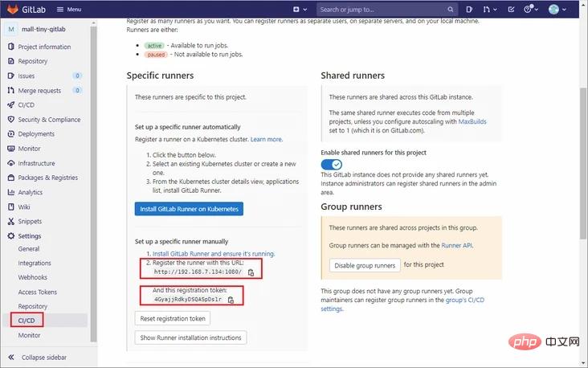
Task: Click the CI/CD rocket icon
Action: point(11,104)
